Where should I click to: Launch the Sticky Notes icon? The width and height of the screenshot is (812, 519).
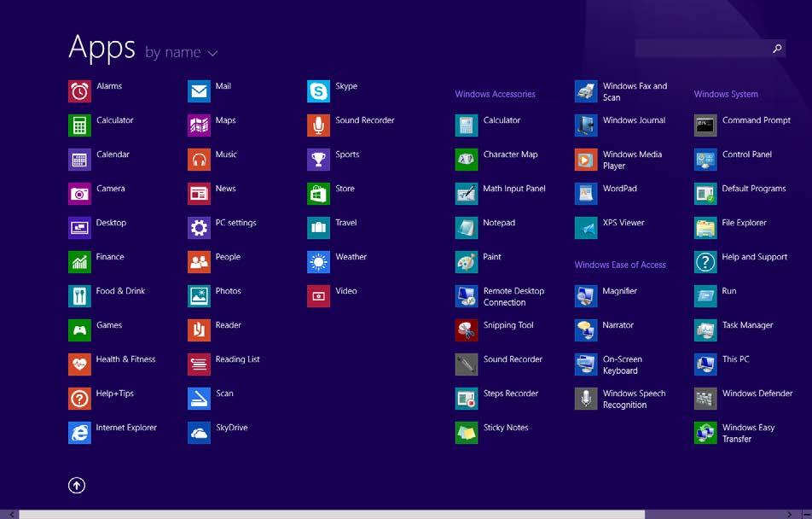(467, 433)
